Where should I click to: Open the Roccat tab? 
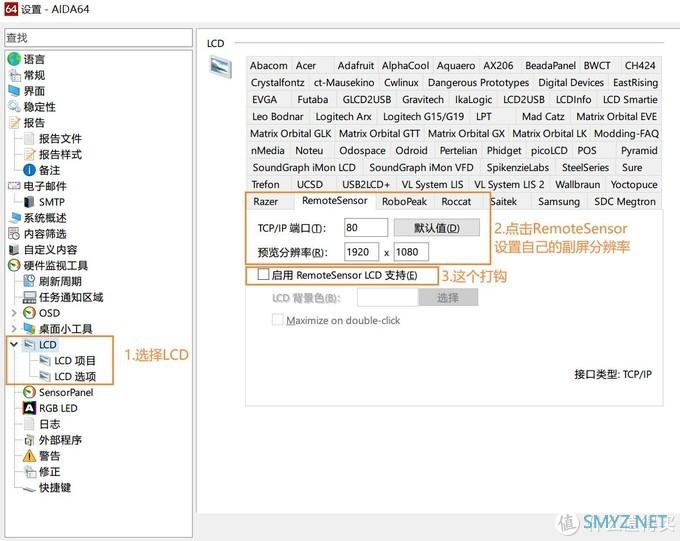coord(456,202)
